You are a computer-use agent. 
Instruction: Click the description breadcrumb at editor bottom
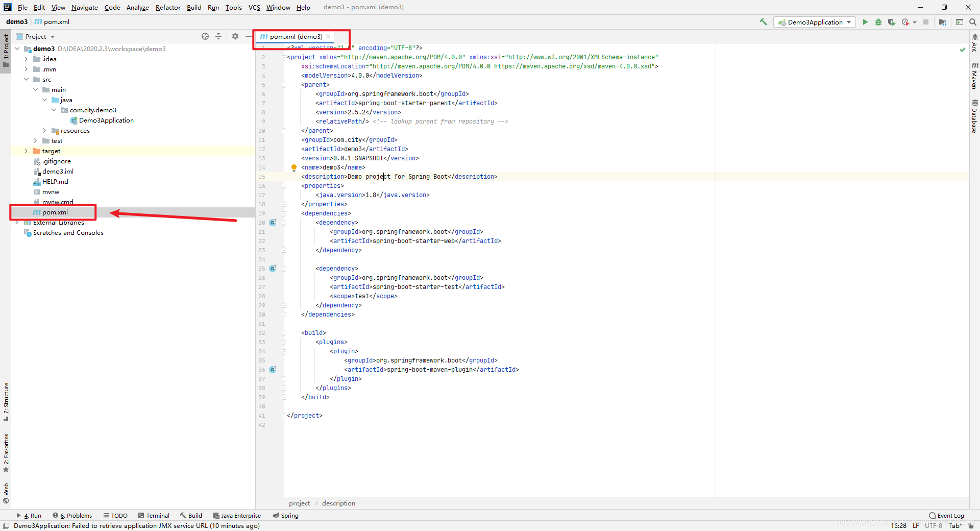[338, 503]
